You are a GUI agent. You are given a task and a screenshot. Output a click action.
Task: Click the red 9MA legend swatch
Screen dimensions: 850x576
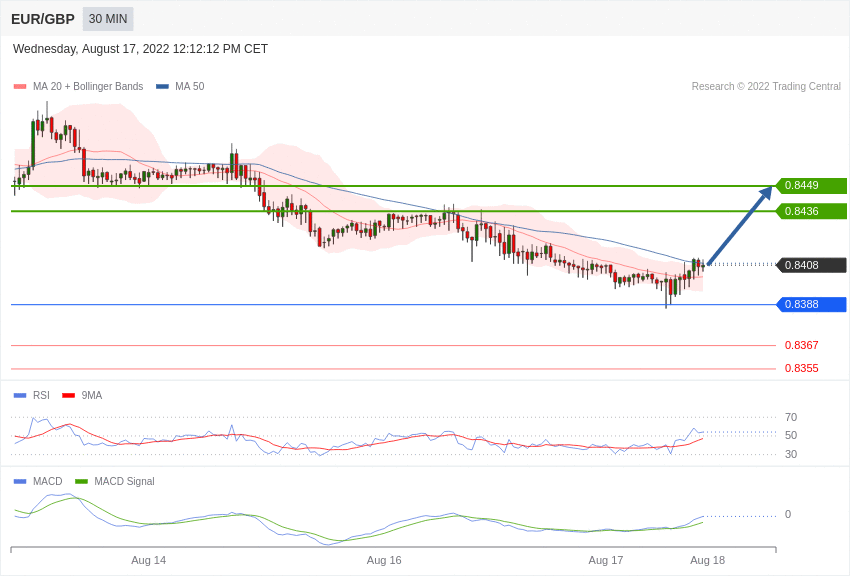tap(69, 396)
